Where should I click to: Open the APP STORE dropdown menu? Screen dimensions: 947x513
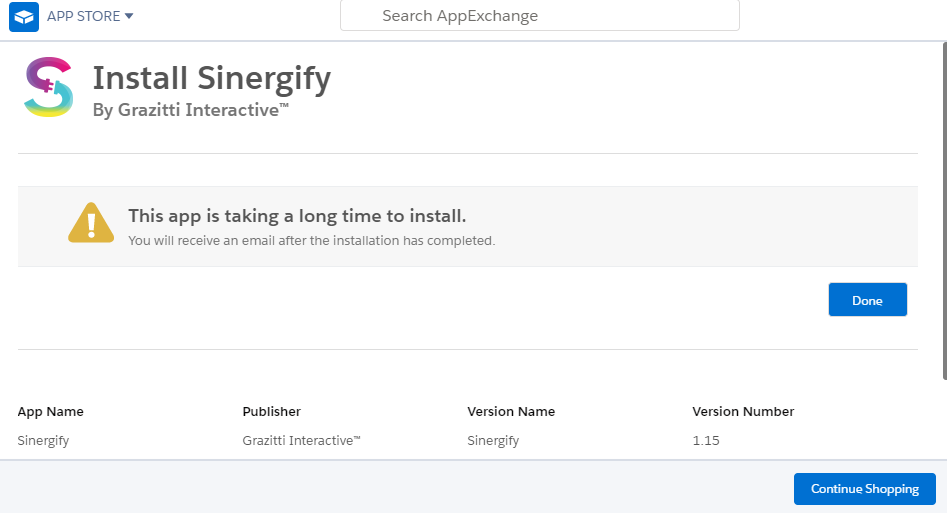click(x=90, y=16)
